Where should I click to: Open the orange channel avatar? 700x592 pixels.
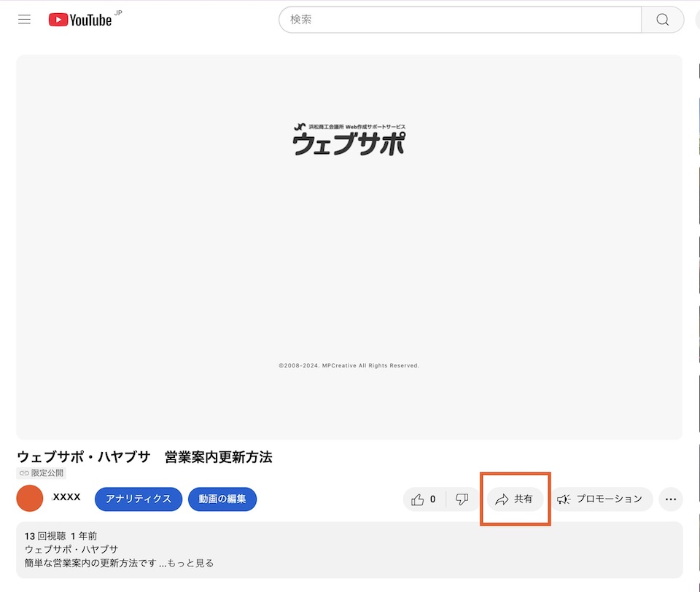pyautogui.click(x=30, y=499)
